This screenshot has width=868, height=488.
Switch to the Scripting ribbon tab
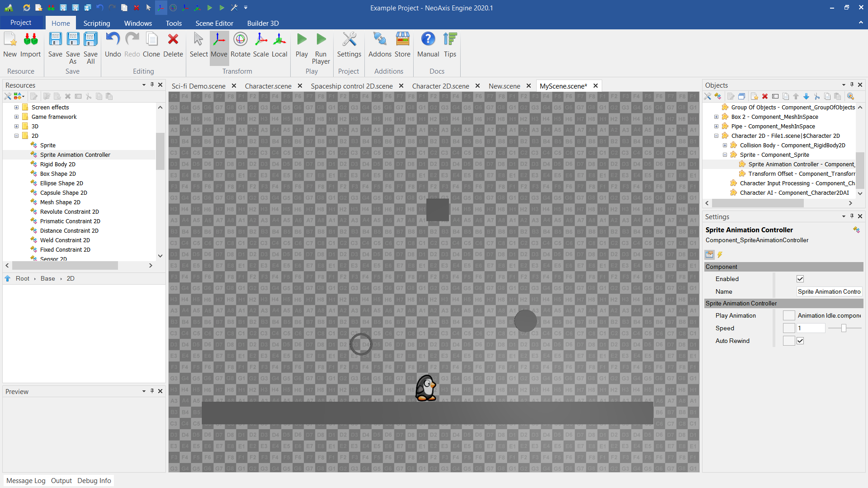96,23
